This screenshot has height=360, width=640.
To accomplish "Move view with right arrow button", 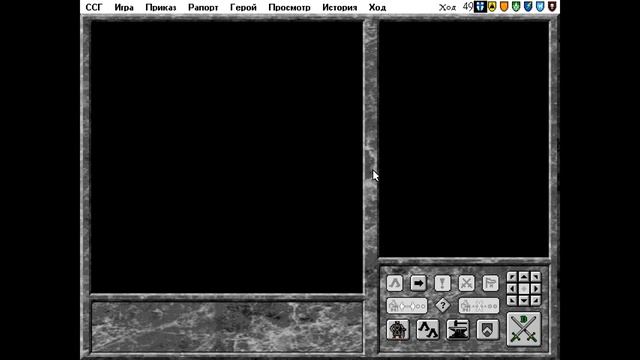I will pos(536,289).
